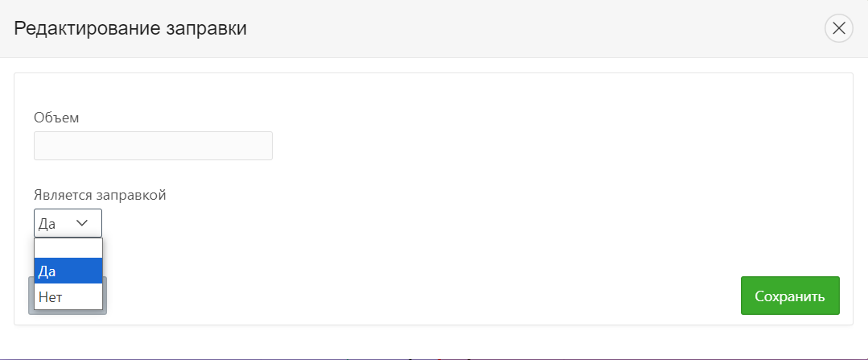This screenshot has height=360, width=868.
Task: Click the Сохранить label text
Action: (x=789, y=296)
